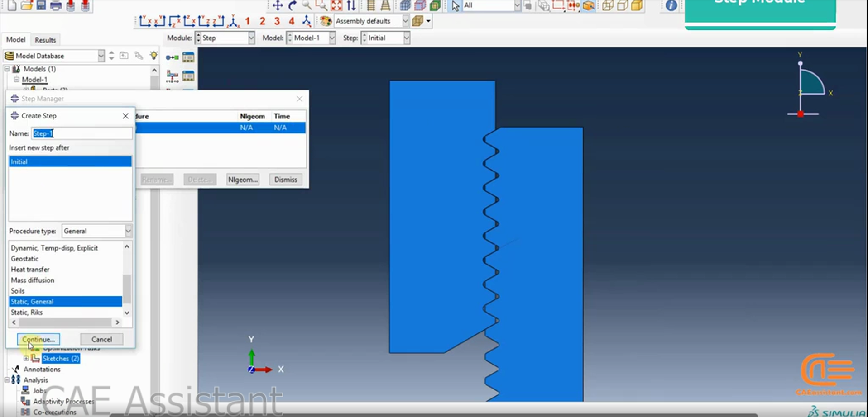Click the Auto-fit view icon
Image resolution: width=868 pixels, height=417 pixels.
click(336, 5)
